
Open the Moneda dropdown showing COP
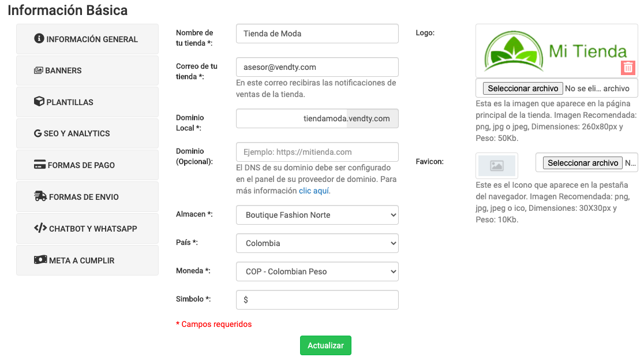(x=317, y=271)
